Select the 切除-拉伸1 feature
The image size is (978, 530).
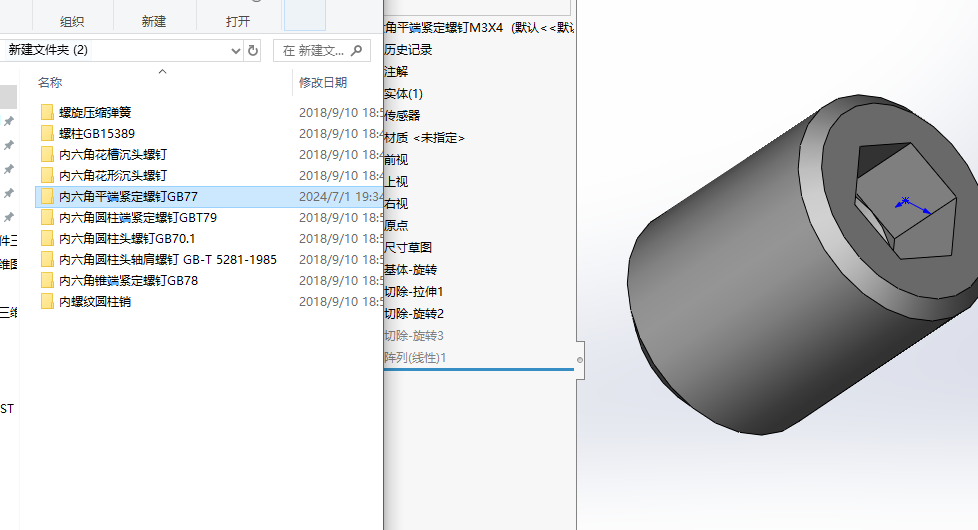pos(414,292)
